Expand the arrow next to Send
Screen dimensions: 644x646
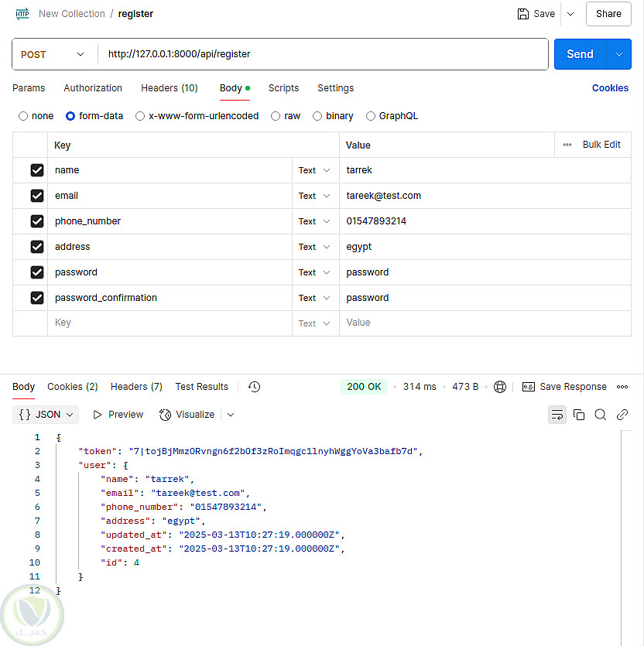pos(618,54)
